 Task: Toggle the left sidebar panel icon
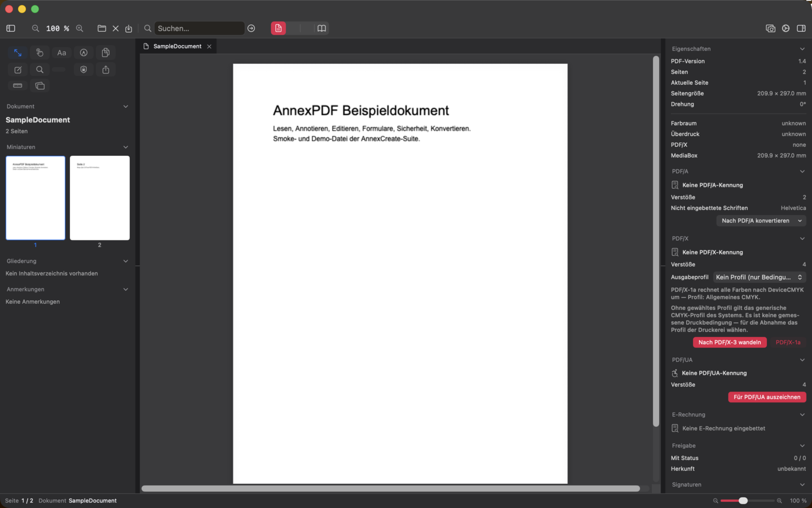(11, 28)
